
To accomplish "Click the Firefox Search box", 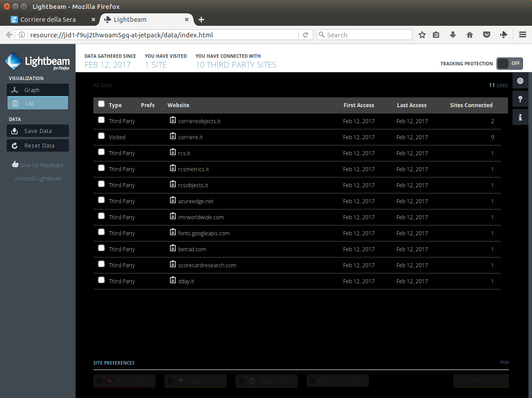I will [364, 35].
